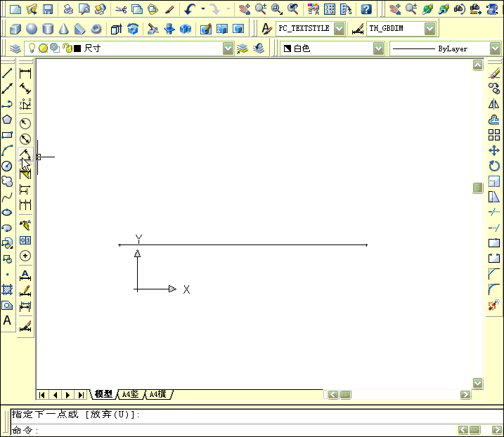This screenshot has width=504, height=437.
Task: Choose the Tolerance tool
Action: (25, 240)
